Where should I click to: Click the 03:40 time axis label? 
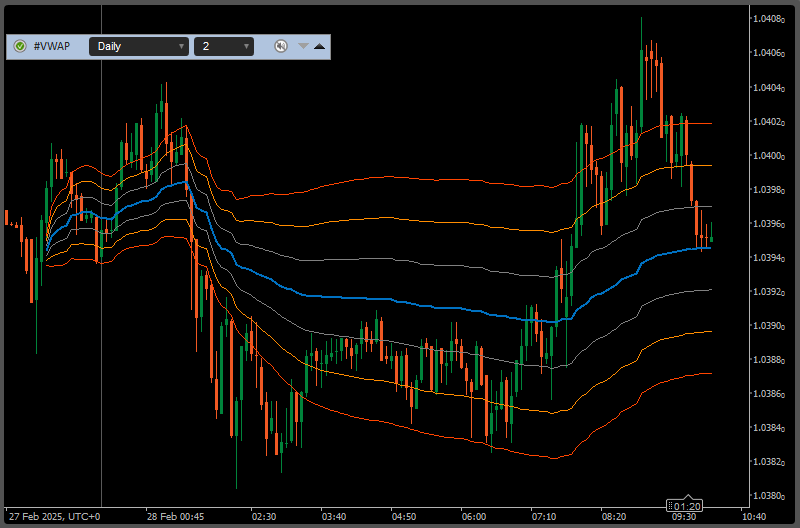334,517
